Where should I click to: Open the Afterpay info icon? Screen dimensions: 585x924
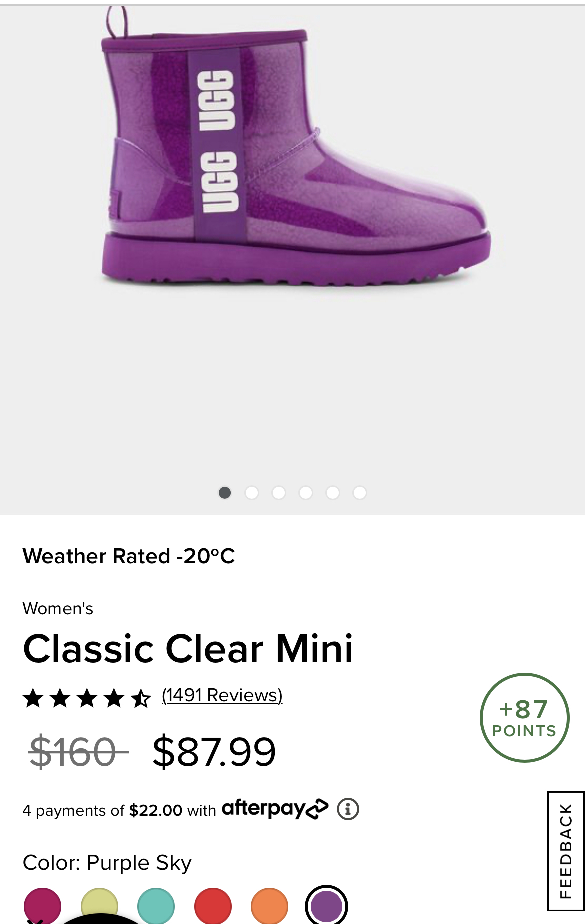tap(348, 809)
